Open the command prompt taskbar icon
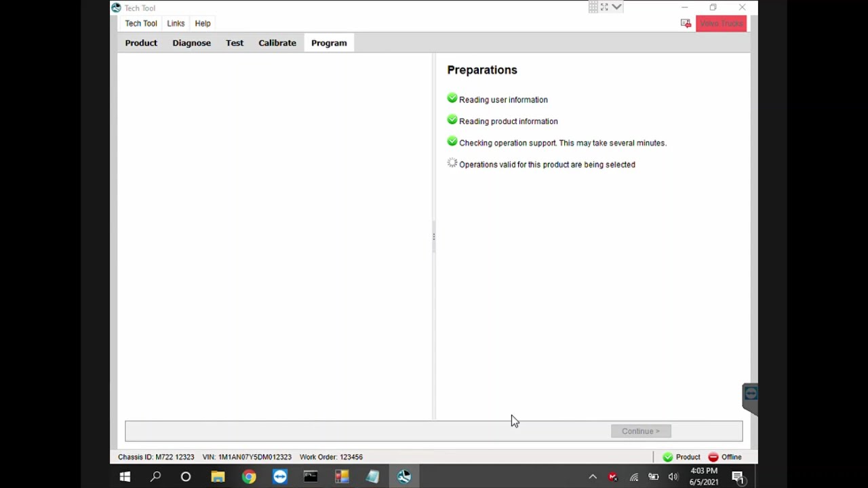Viewport: 868px width, 488px height. pos(311,477)
